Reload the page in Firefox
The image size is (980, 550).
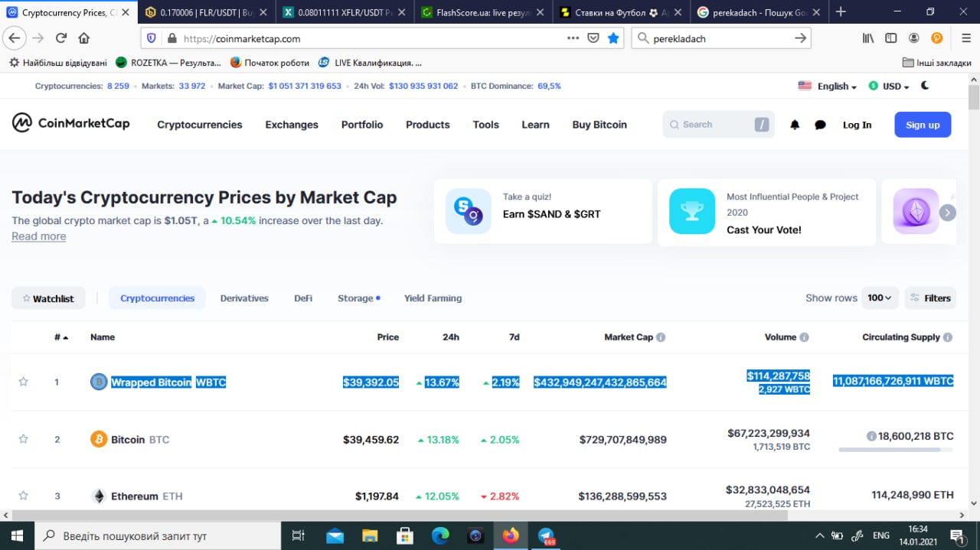[61, 38]
